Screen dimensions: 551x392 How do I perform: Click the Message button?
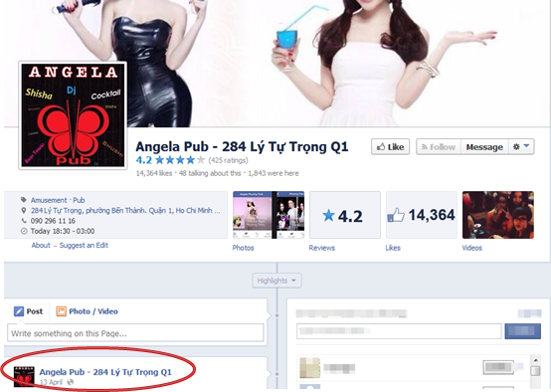[484, 147]
